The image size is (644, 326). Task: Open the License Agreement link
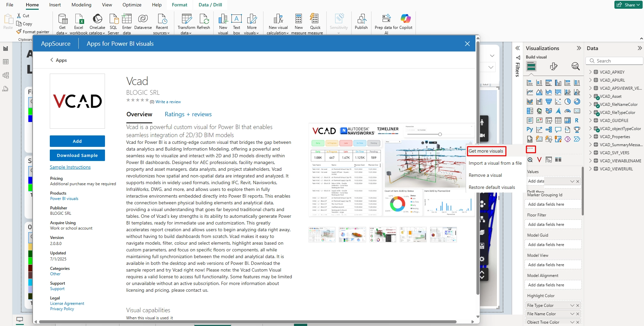(x=67, y=303)
